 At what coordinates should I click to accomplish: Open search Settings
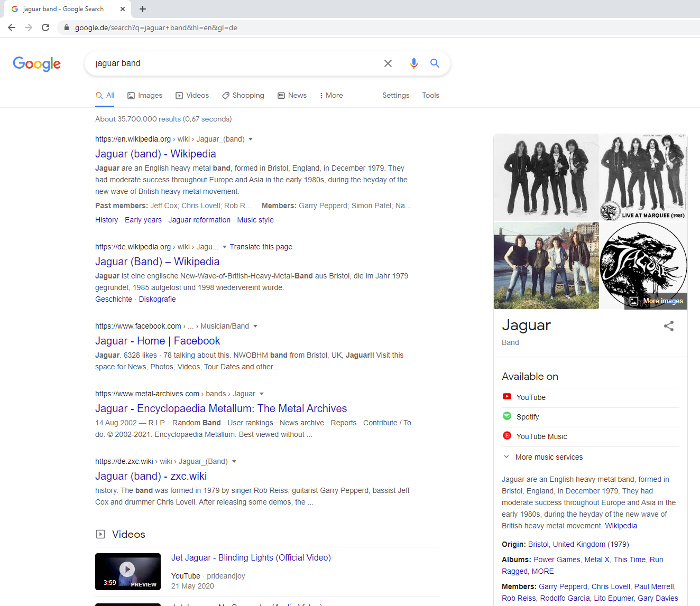pyautogui.click(x=395, y=95)
